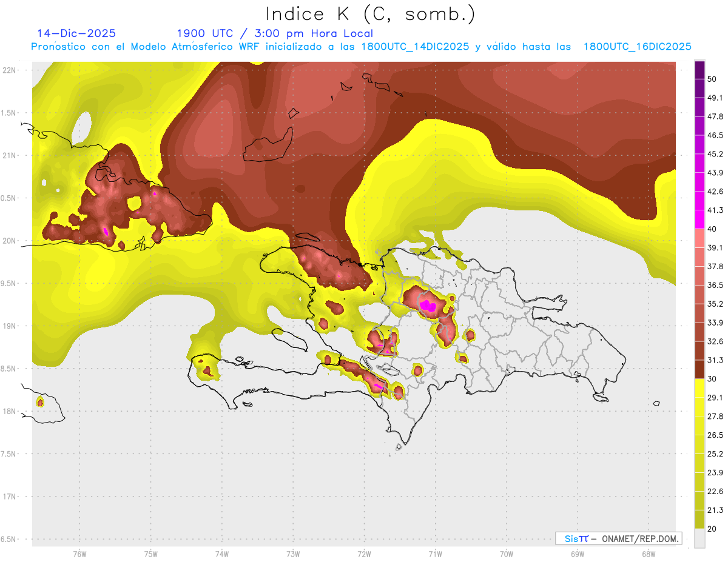This screenshot has height=562, width=728.
Task: Click the longitude label '71W'
Action: (435, 555)
